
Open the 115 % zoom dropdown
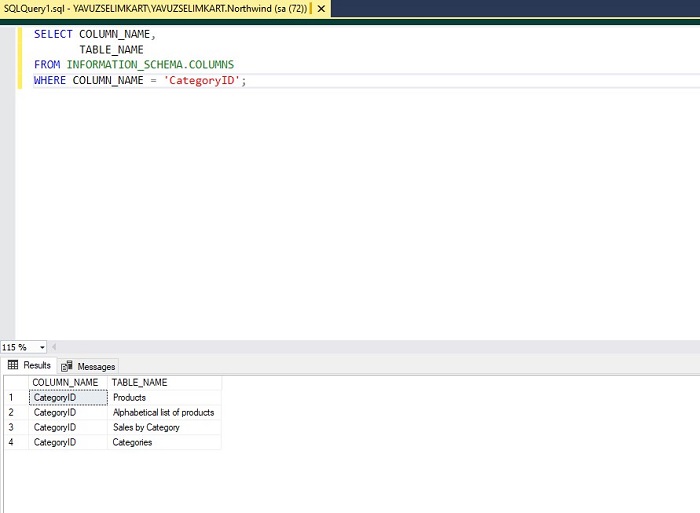pos(42,347)
